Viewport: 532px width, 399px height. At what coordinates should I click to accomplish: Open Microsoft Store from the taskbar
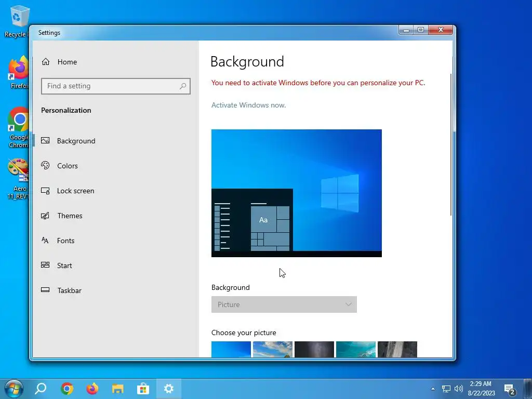(143, 389)
